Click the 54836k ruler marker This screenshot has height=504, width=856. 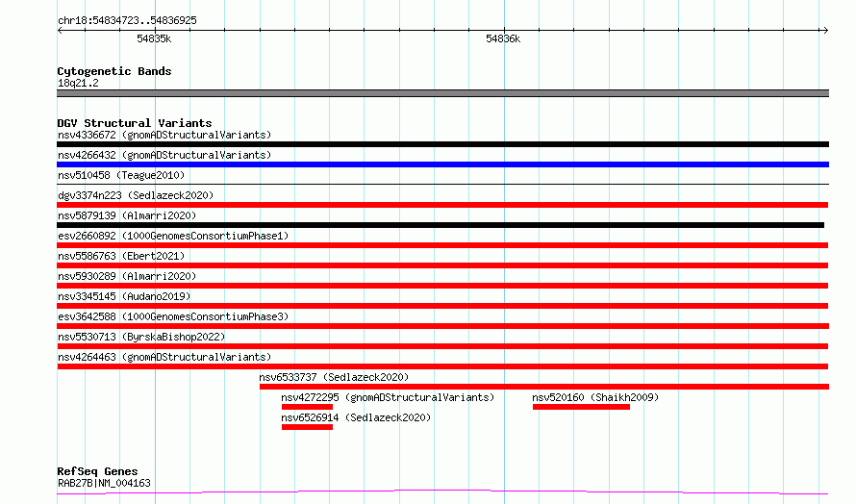click(x=503, y=38)
